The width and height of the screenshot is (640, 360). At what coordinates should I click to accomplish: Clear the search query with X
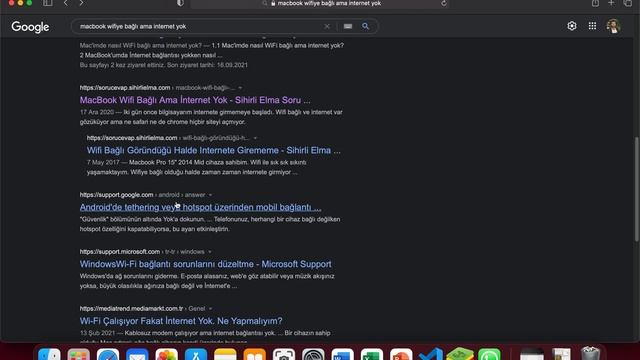click(x=327, y=26)
